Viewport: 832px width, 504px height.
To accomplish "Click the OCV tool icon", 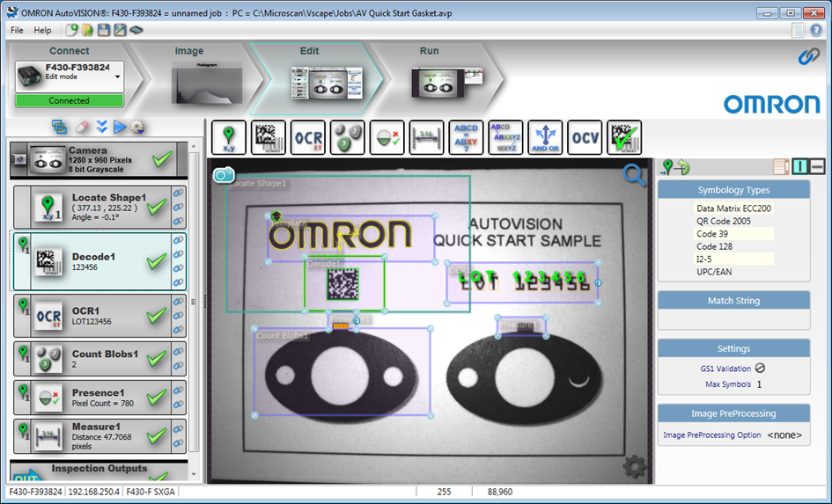I will [585, 138].
